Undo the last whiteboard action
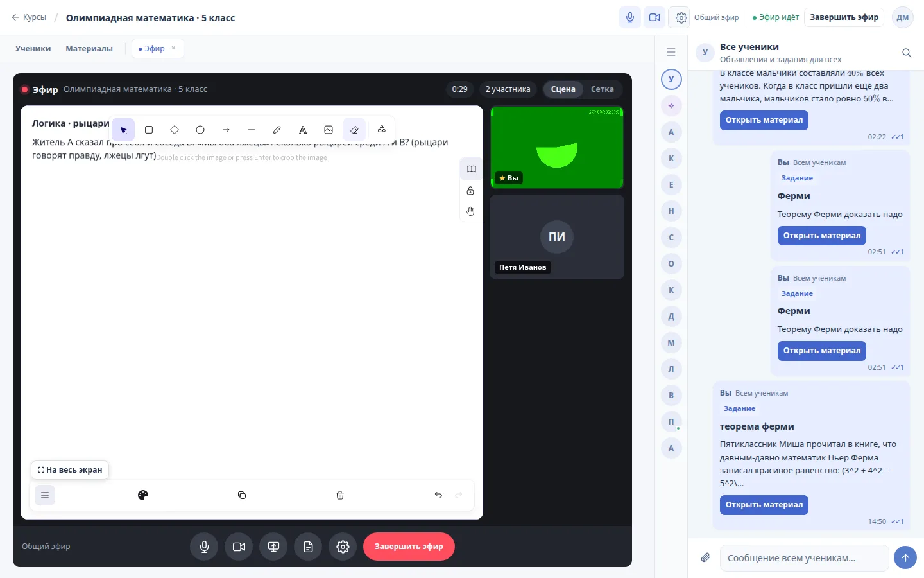The height and width of the screenshot is (578, 924). [x=438, y=495]
